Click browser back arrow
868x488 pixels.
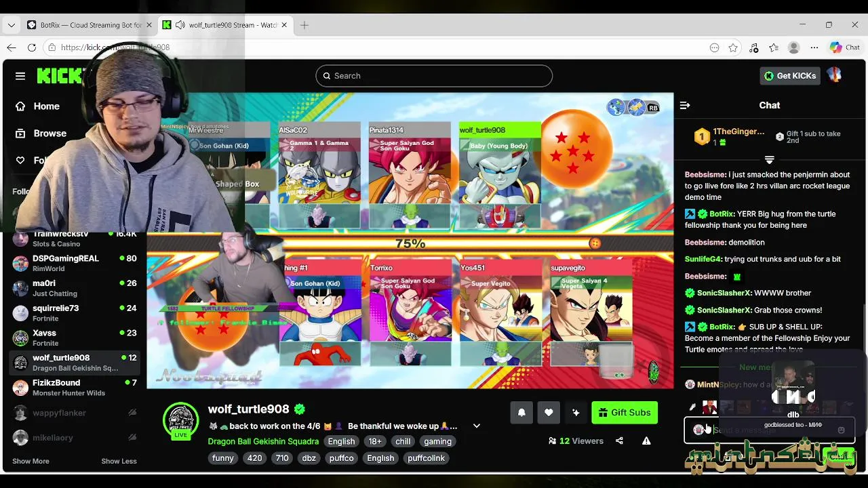coord(12,47)
